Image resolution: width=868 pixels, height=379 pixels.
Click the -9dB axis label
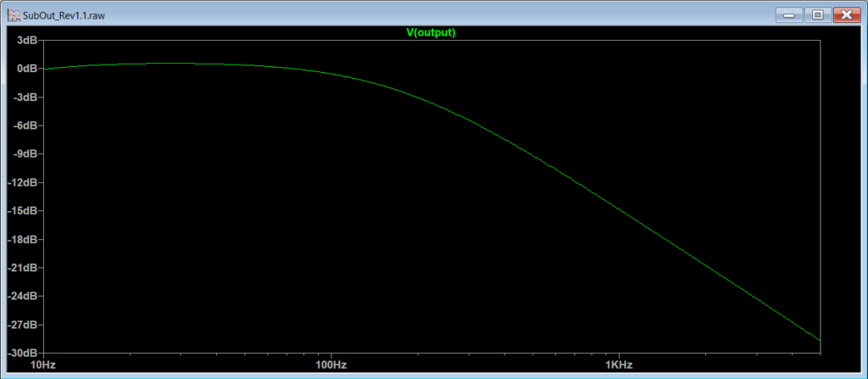coord(26,154)
